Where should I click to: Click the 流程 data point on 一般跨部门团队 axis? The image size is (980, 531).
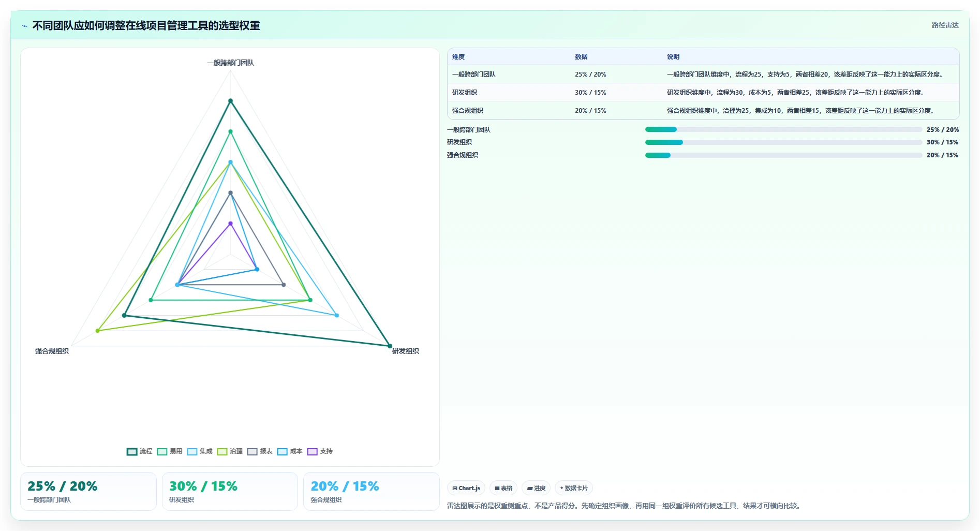(x=230, y=101)
